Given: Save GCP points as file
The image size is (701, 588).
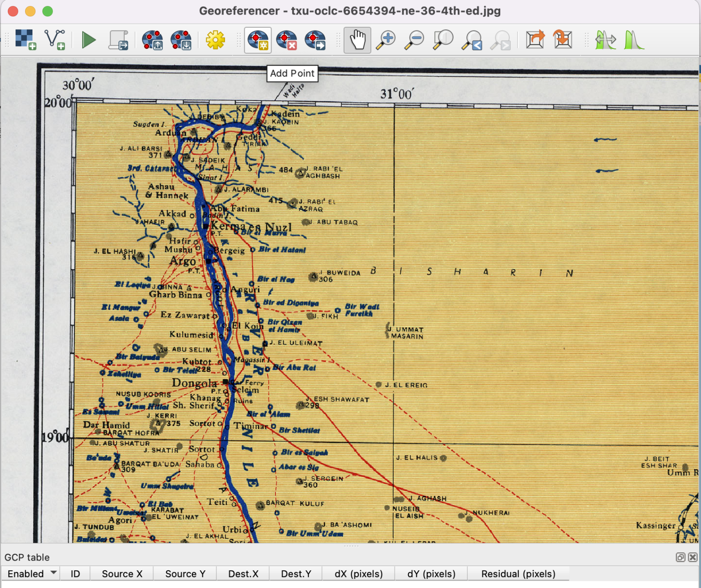Looking at the screenshot, I should [x=181, y=40].
